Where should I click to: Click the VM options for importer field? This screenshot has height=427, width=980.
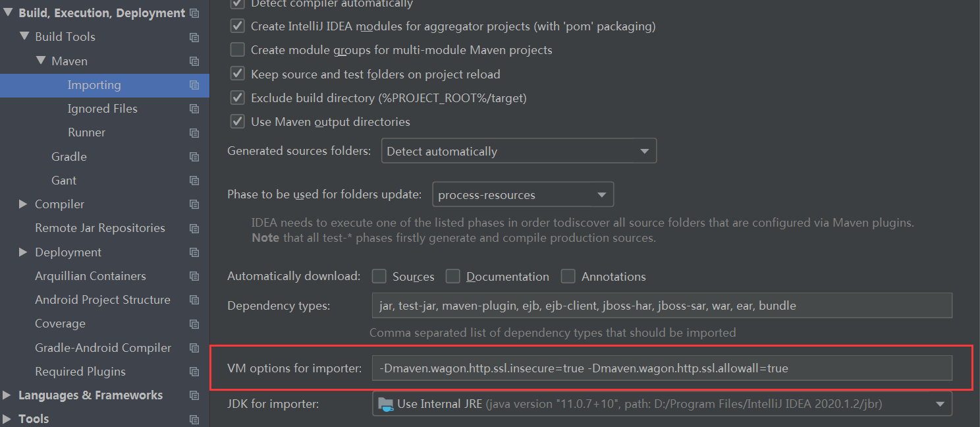pos(662,368)
